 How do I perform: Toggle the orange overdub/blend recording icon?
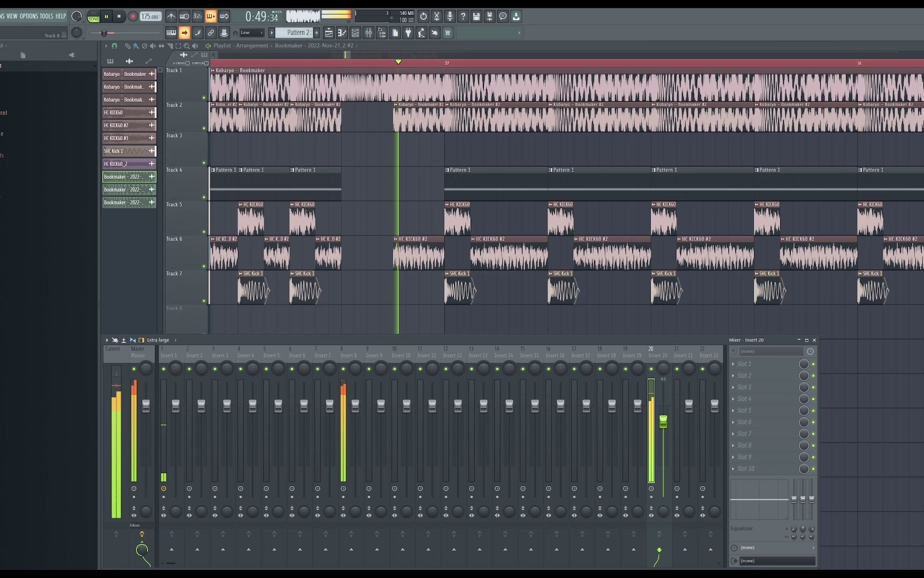coord(211,16)
